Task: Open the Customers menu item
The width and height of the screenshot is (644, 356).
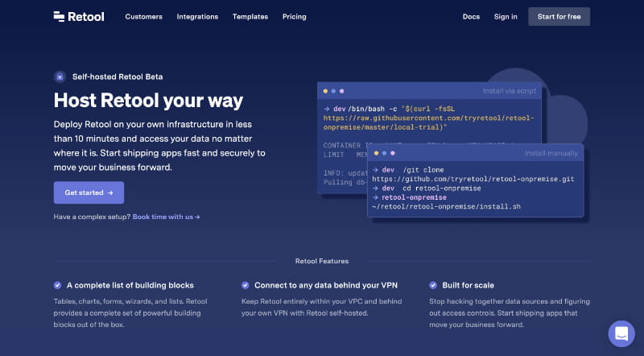Action: pos(144,16)
